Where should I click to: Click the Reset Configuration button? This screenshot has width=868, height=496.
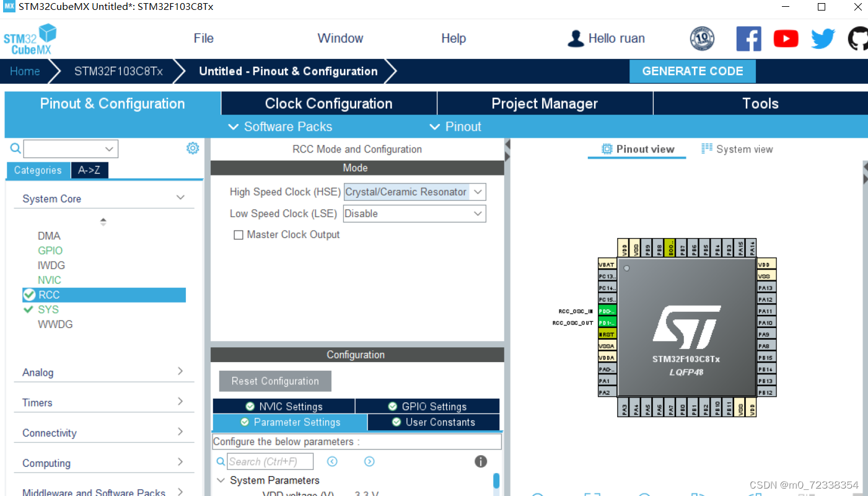point(275,381)
